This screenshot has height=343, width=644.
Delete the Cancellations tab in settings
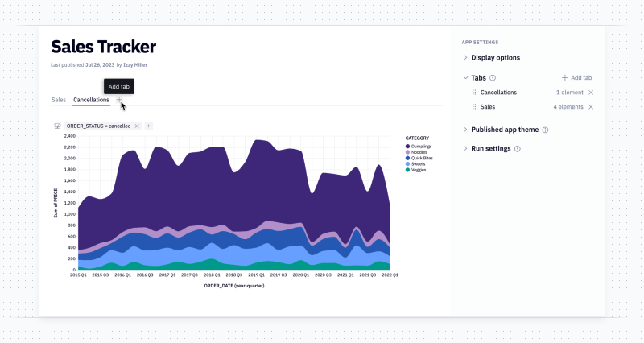(x=591, y=93)
